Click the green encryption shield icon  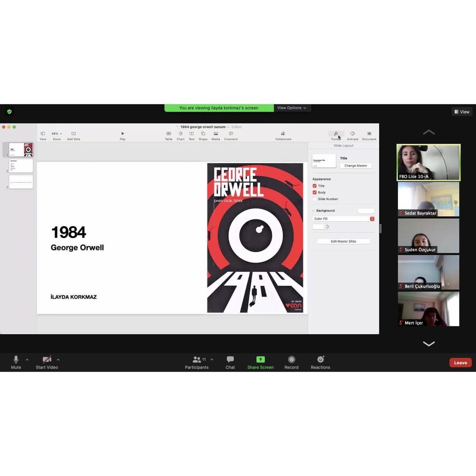click(x=9, y=112)
